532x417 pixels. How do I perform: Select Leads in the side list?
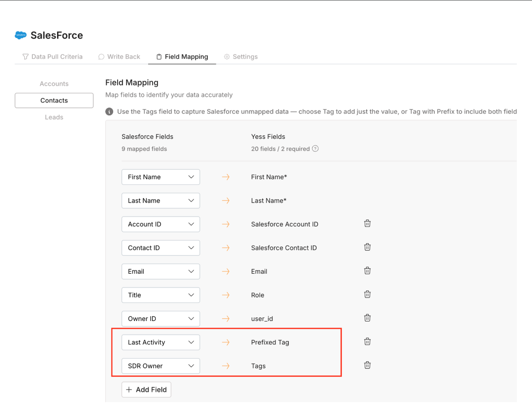click(54, 117)
